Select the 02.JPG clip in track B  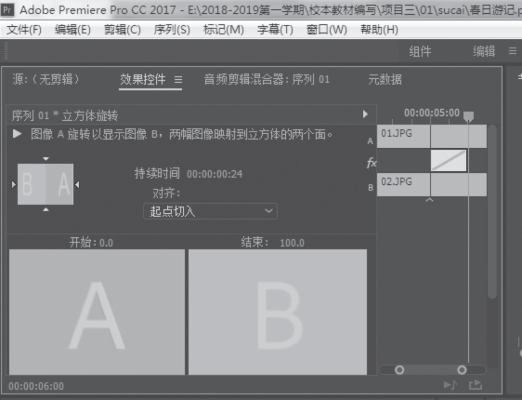tap(432, 184)
